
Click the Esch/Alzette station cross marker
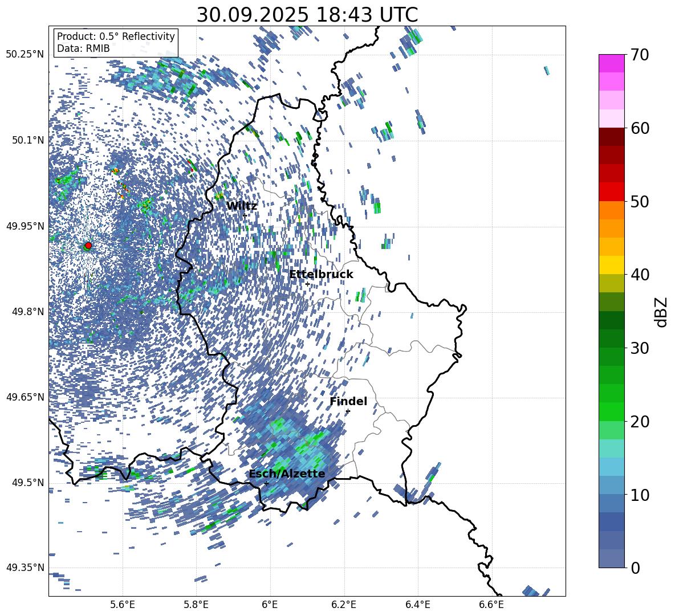[x=266, y=483]
